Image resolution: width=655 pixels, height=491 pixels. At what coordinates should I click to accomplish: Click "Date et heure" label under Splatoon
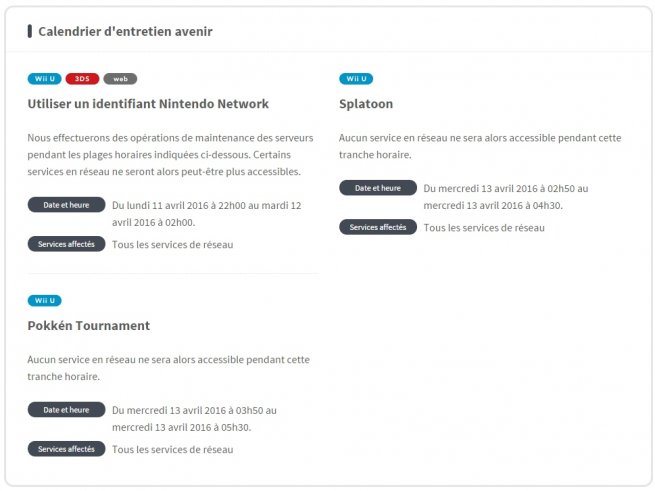click(377, 188)
